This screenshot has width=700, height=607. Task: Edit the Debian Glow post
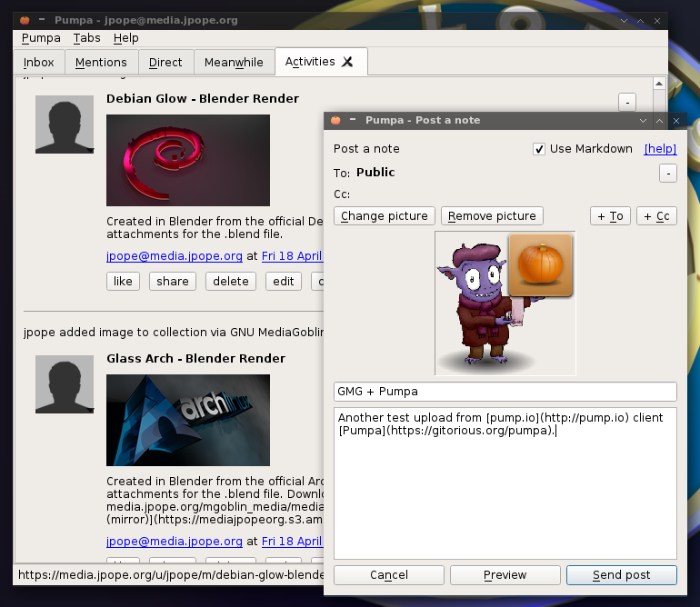284,281
